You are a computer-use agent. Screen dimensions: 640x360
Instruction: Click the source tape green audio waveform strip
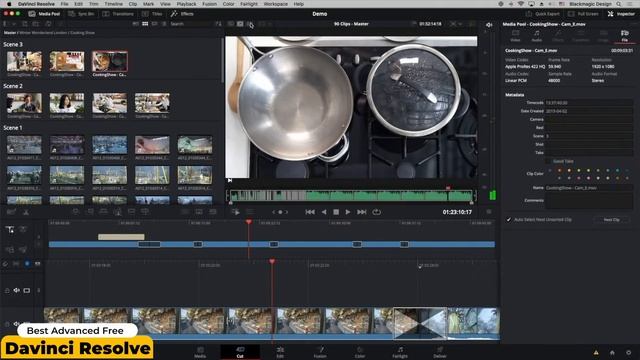click(351, 196)
